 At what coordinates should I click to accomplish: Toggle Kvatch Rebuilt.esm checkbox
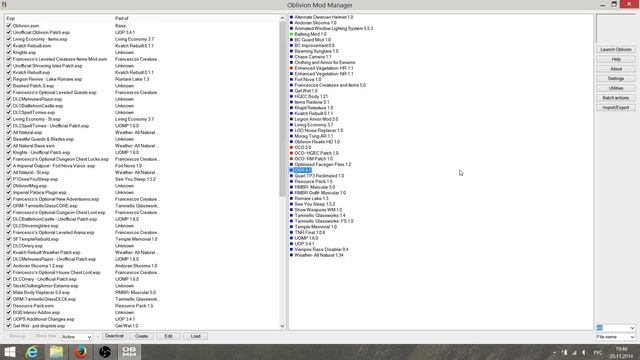point(9,46)
